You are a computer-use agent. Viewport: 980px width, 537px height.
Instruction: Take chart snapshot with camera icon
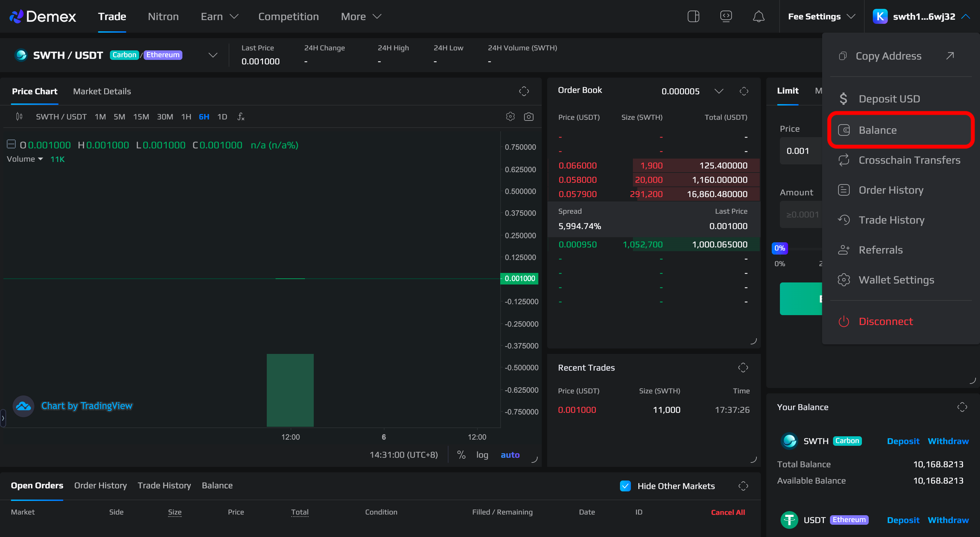pyautogui.click(x=528, y=116)
